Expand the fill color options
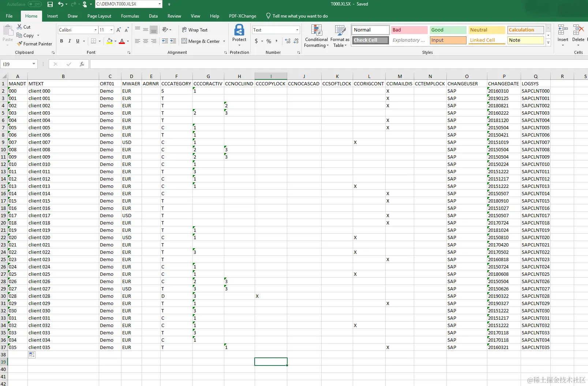The width and height of the screenshot is (588, 386). (x=115, y=41)
